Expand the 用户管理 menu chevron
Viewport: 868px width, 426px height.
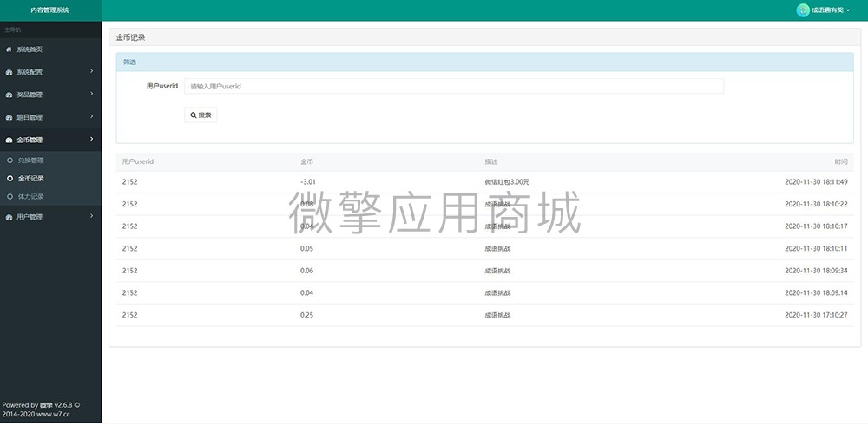tap(92, 216)
